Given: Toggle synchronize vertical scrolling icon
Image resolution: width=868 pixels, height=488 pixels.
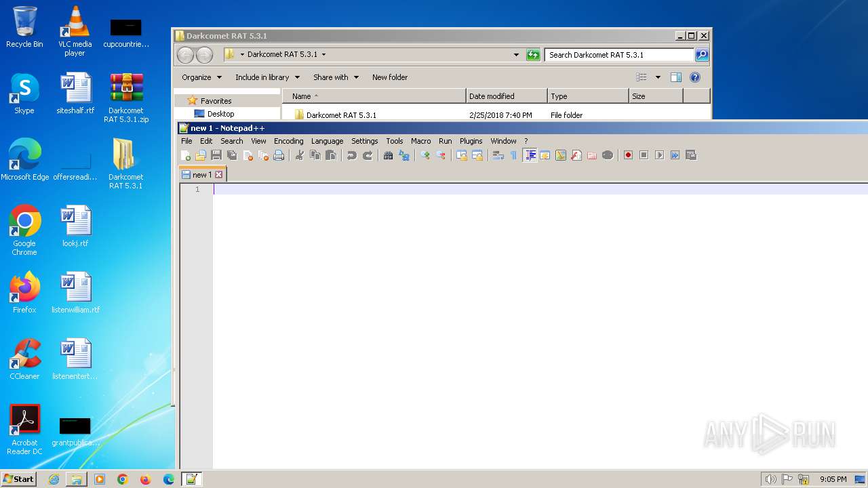Looking at the screenshot, I should pos(461,155).
